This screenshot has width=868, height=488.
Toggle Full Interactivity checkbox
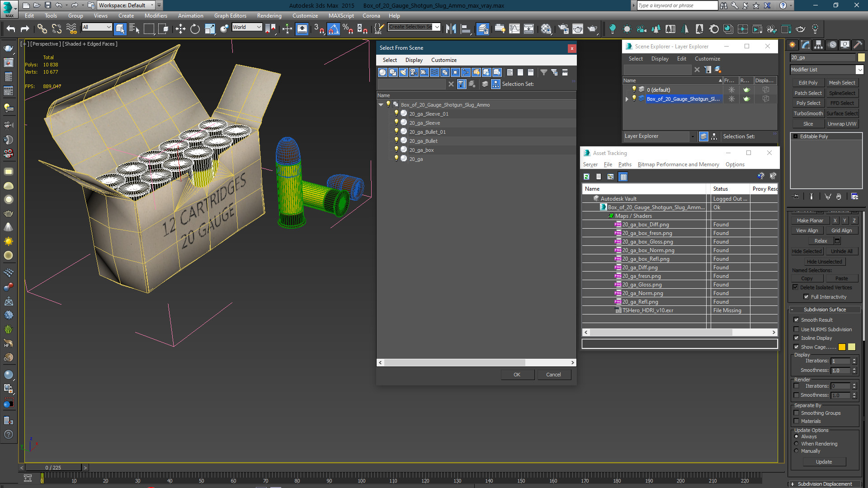806,297
